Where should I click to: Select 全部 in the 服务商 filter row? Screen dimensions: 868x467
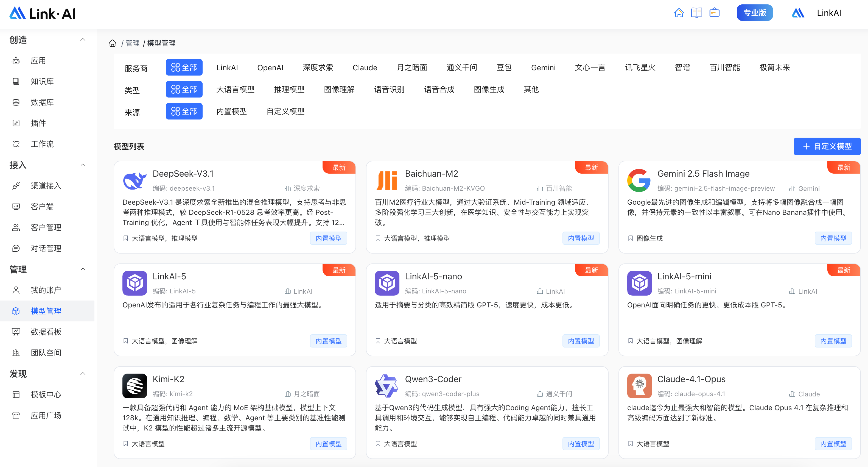[184, 67]
